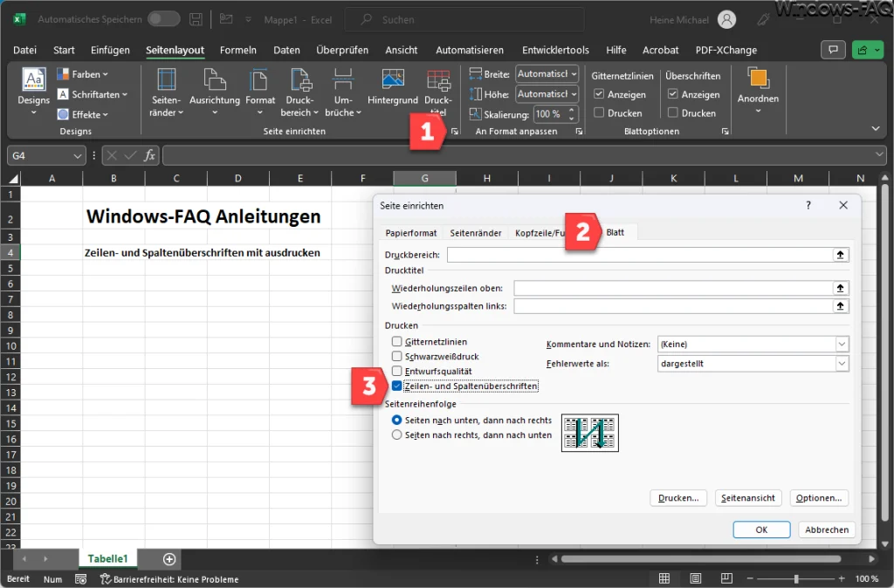894x588 pixels.
Task: Click the user account avatar
Action: (726, 19)
